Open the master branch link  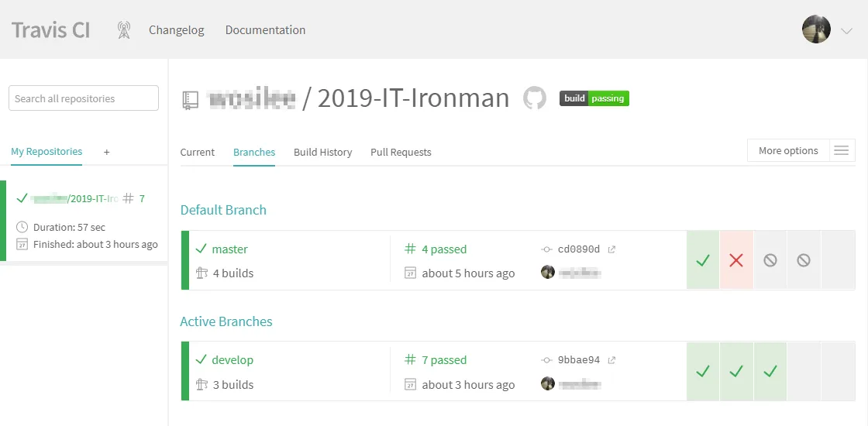[x=229, y=249]
